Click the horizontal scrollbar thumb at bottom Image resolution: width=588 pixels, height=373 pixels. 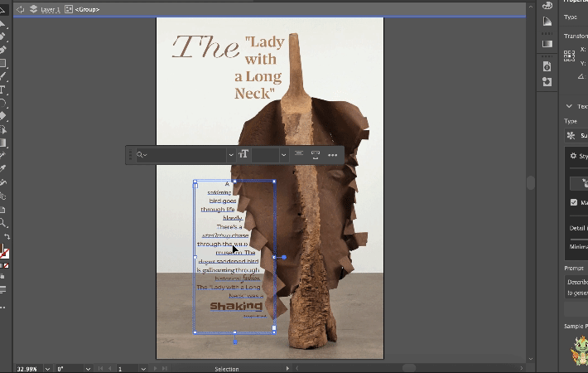click(409, 368)
